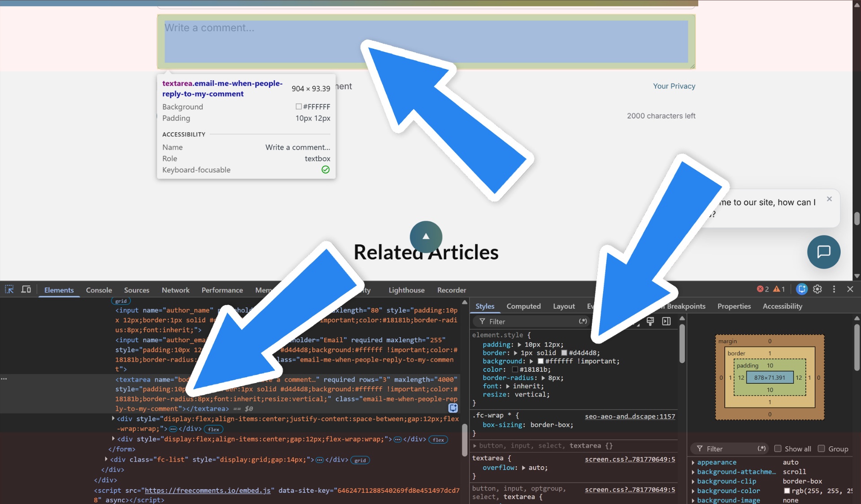Click the AI assistance icon on textarea row
861x504 pixels.
point(453,408)
